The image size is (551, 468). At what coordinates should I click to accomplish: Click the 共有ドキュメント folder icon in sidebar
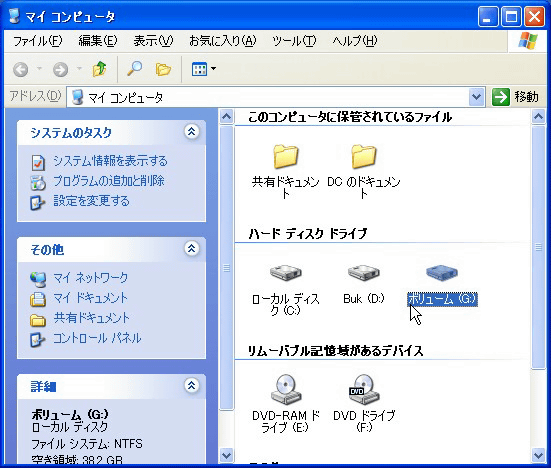(38, 319)
